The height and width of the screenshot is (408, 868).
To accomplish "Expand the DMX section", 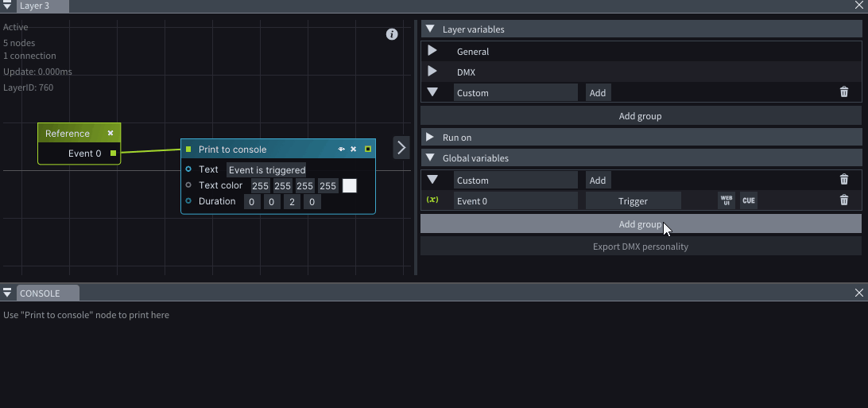I will click(x=432, y=72).
